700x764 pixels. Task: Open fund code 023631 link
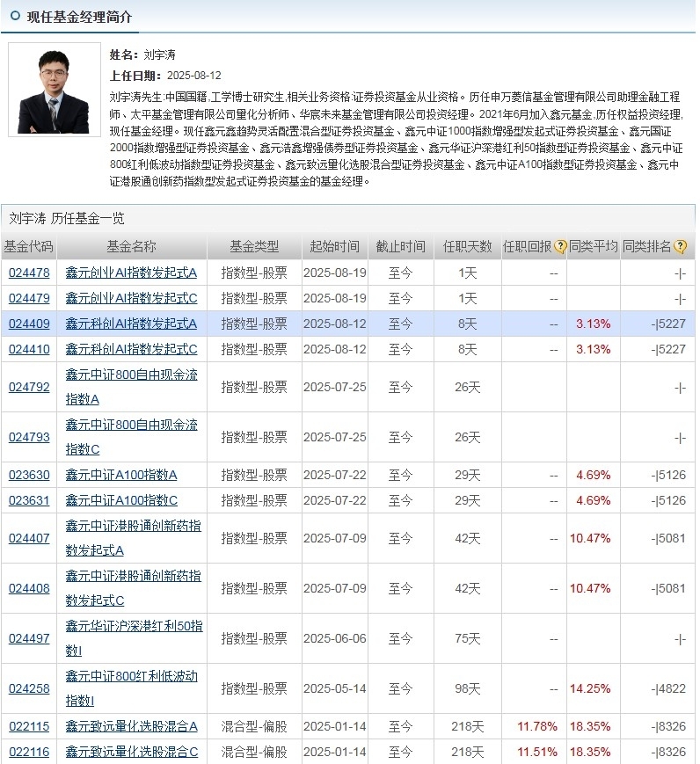29,500
